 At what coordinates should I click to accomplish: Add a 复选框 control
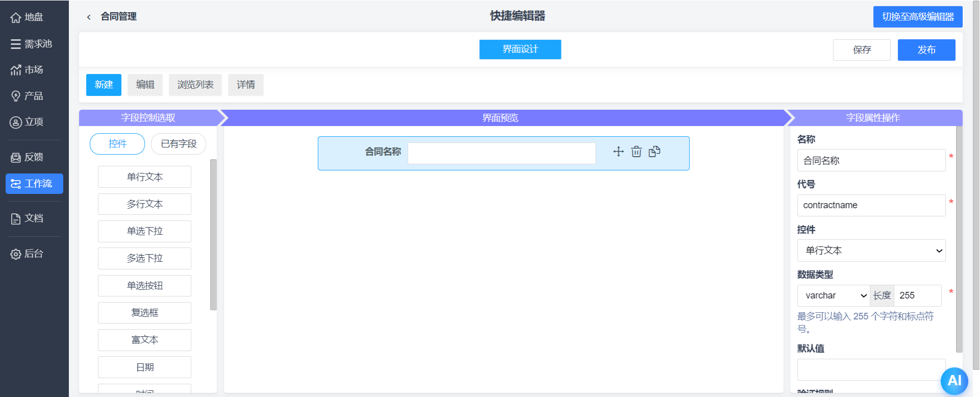(145, 313)
